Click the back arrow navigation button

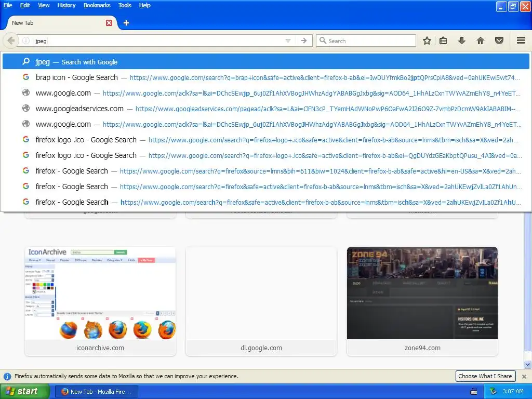[11, 41]
